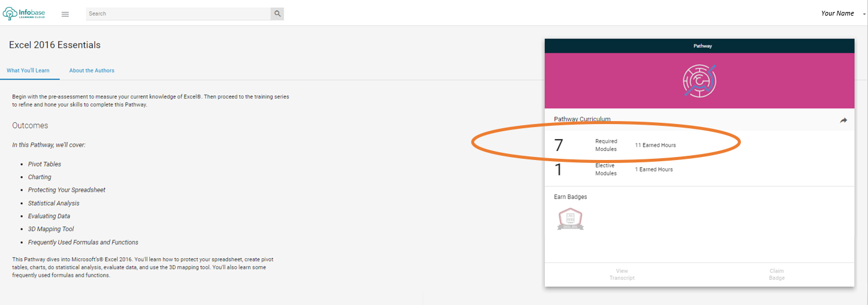The image size is (868, 305).
Task: Click Frequently Used Formulas and Functions item
Action: 83,243
